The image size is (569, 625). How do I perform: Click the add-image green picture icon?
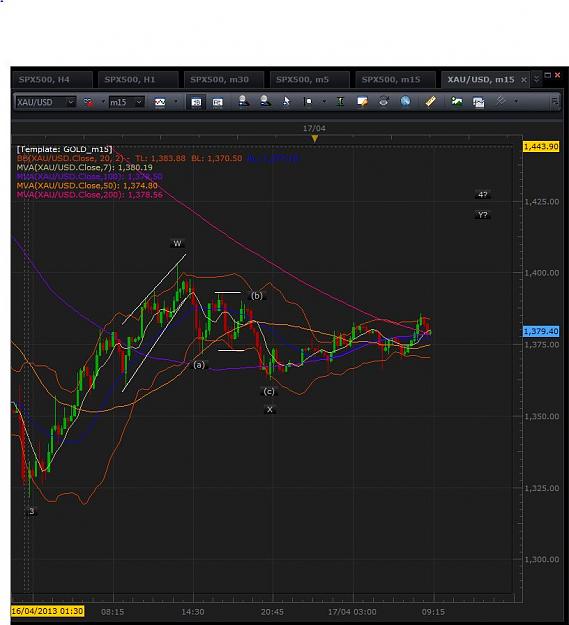click(457, 102)
